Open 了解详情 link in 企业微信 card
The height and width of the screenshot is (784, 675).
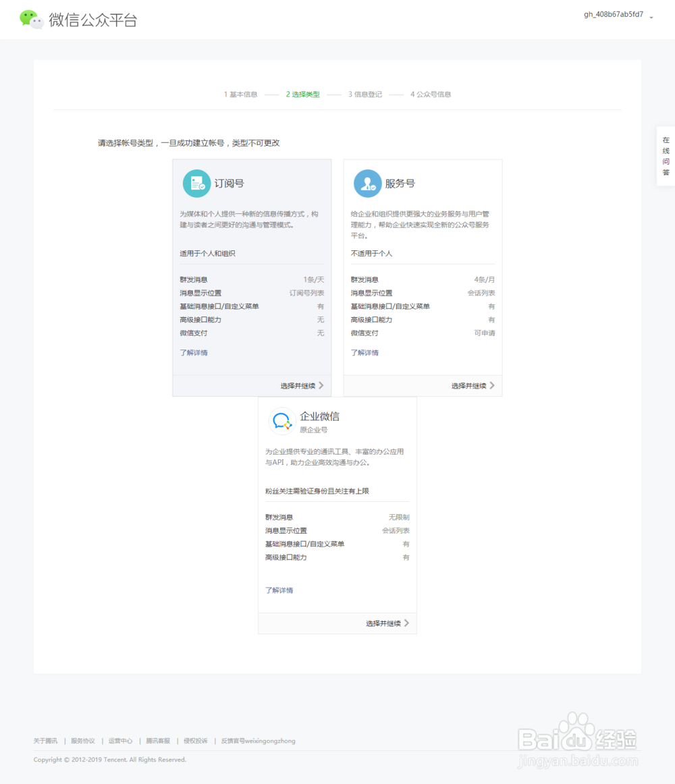click(x=279, y=590)
